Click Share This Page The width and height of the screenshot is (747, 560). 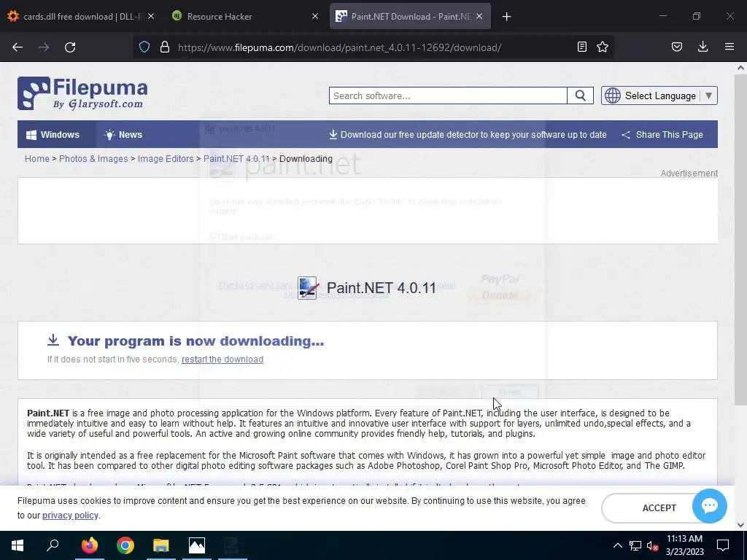point(662,135)
